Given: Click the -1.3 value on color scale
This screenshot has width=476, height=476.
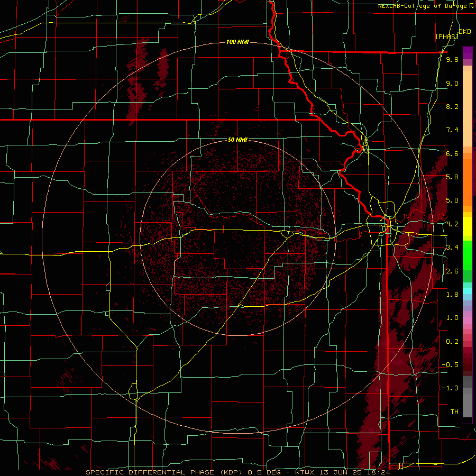Looking at the screenshot, I should click(450, 388).
